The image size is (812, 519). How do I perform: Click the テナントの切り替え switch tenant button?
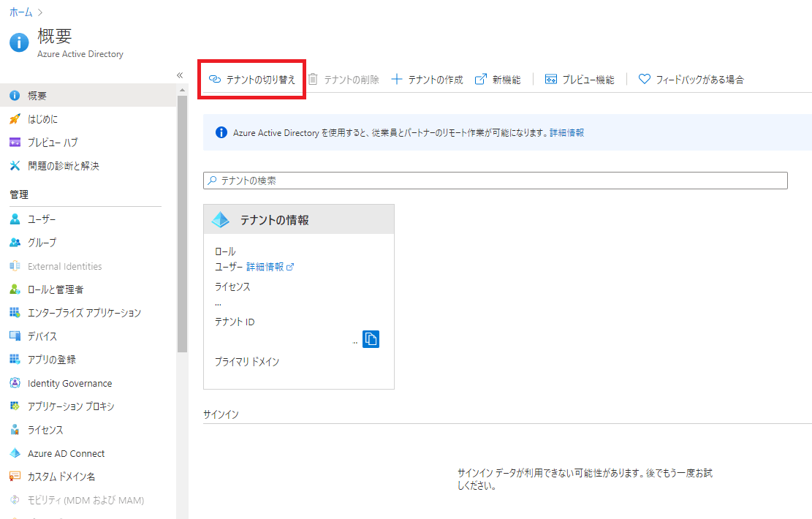pyautogui.click(x=251, y=79)
